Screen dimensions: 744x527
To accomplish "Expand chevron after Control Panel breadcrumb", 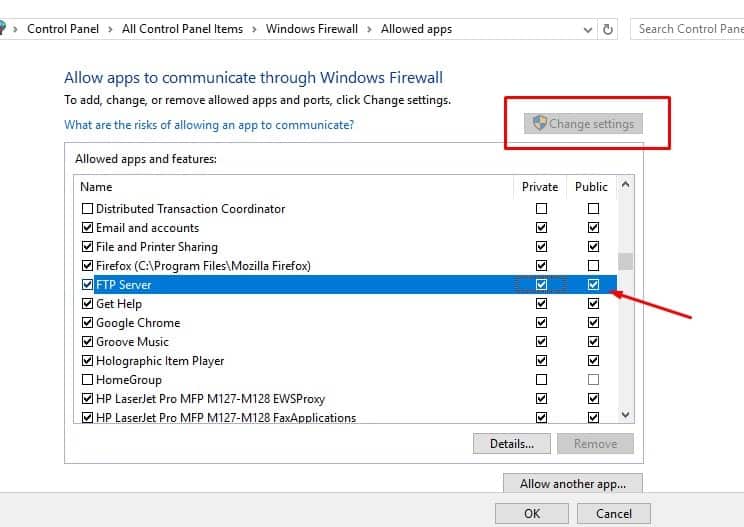I will pyautogui.click(x=110, y=29).
